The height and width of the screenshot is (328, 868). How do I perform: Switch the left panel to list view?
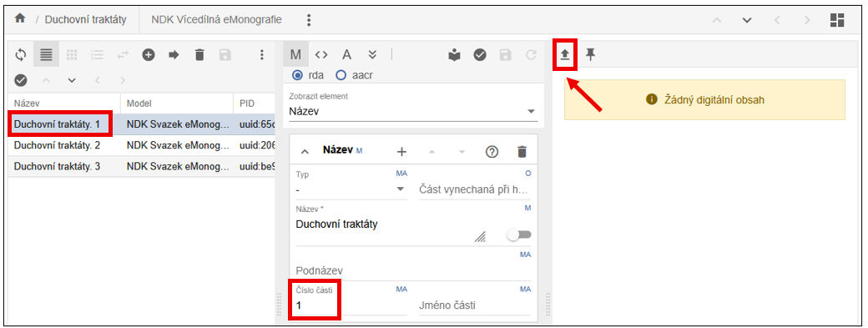point(47,55)
